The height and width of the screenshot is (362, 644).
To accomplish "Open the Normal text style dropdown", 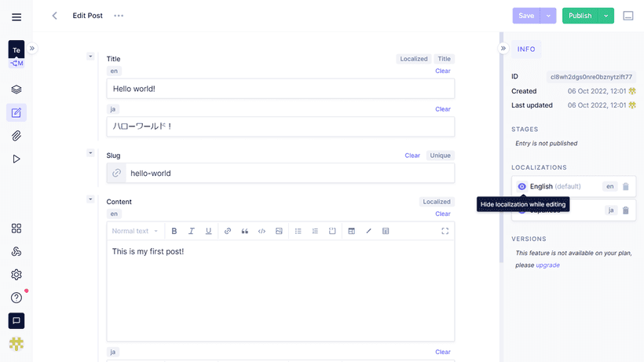I will click(x=135, y=231).
